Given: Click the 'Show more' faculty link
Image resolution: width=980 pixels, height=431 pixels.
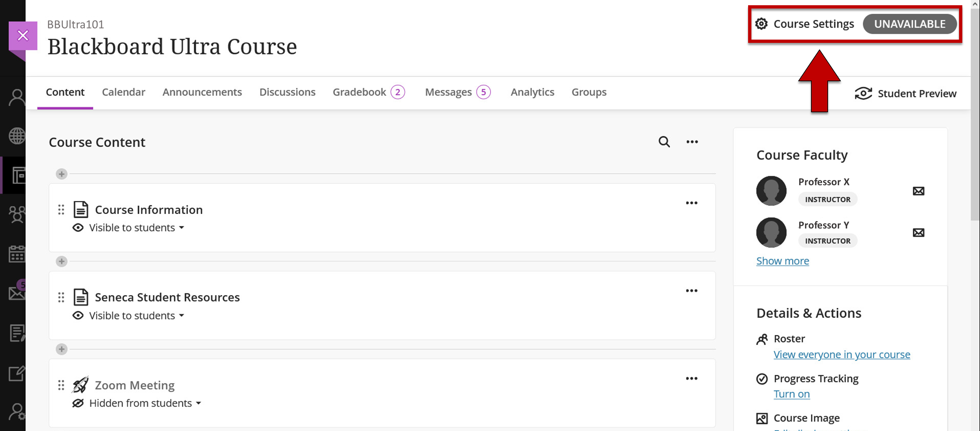Looking at the screenshot, I should 782,261.
